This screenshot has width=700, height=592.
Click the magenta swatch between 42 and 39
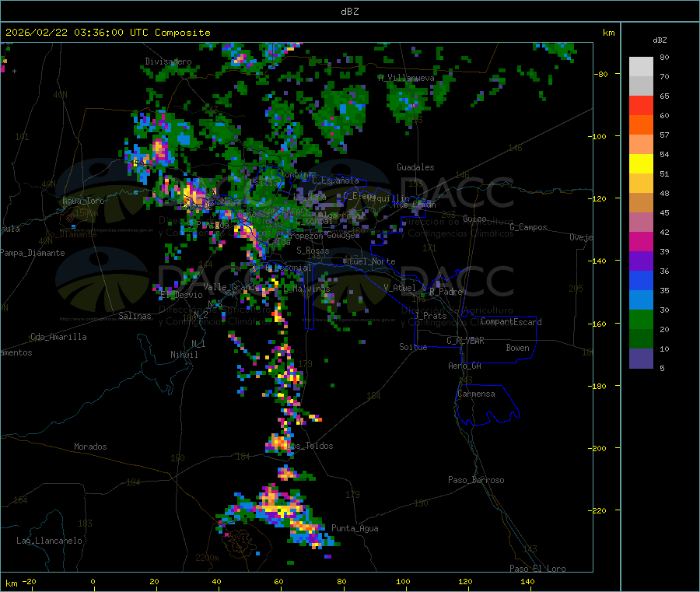641,241
